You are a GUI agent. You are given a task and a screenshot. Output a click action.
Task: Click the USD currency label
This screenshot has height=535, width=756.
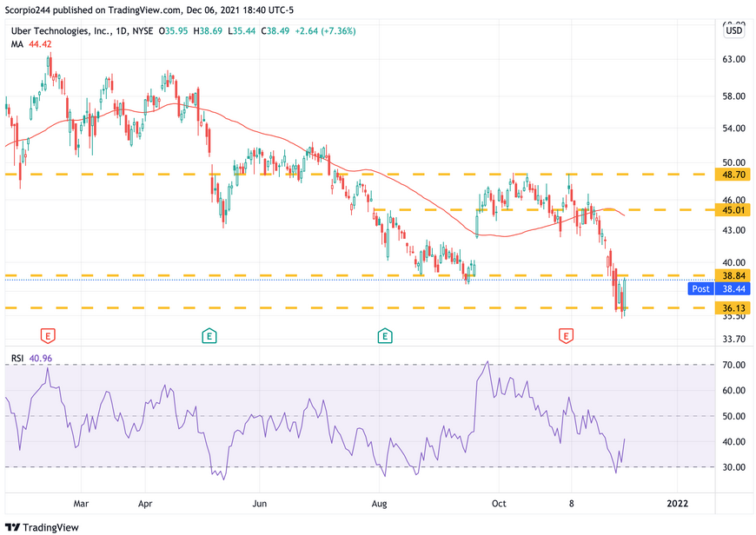point(733,31)
